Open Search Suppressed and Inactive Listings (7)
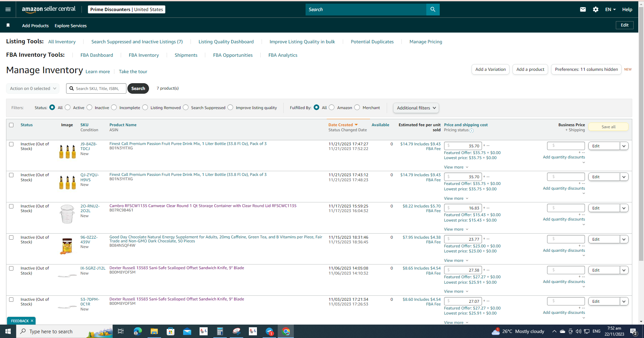 [137, 42]
